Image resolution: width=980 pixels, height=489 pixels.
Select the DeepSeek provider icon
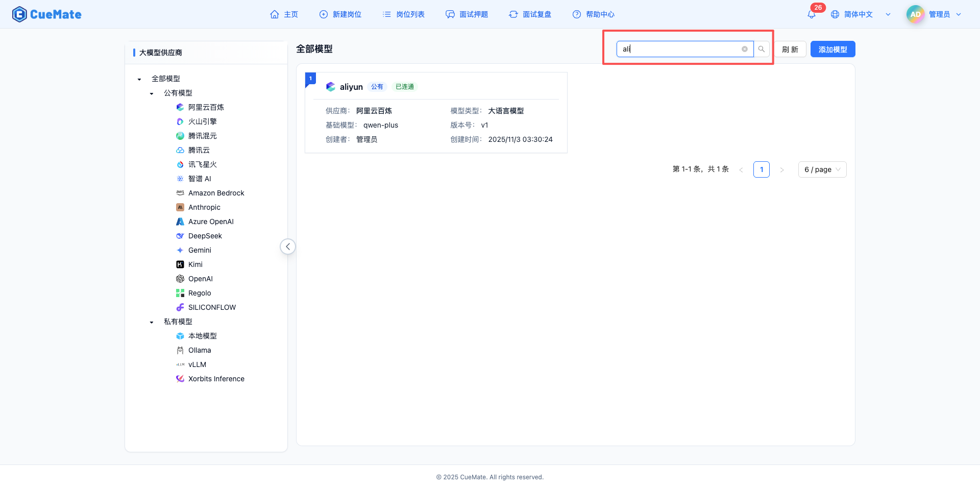pyautogui.click(x=180, y=236)
